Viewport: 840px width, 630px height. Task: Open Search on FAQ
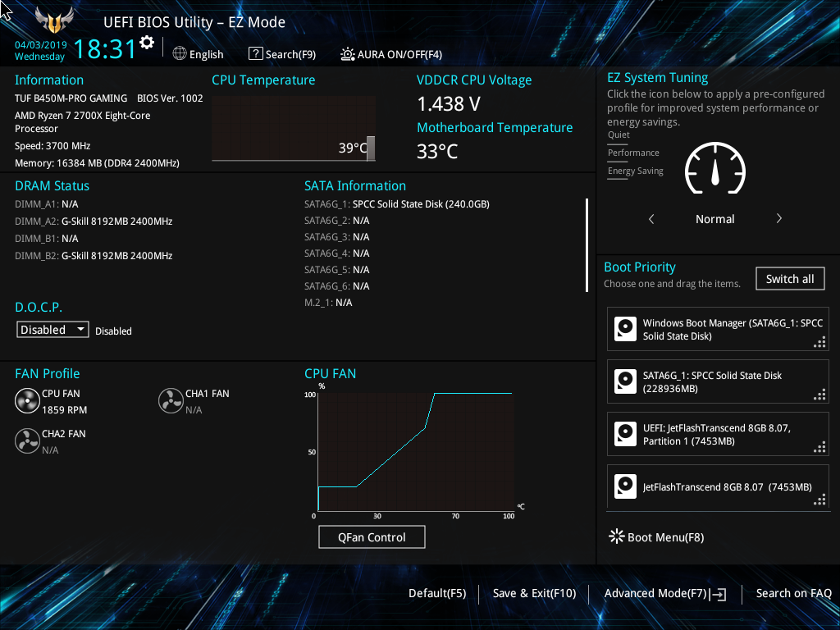[x=793, y=593]
